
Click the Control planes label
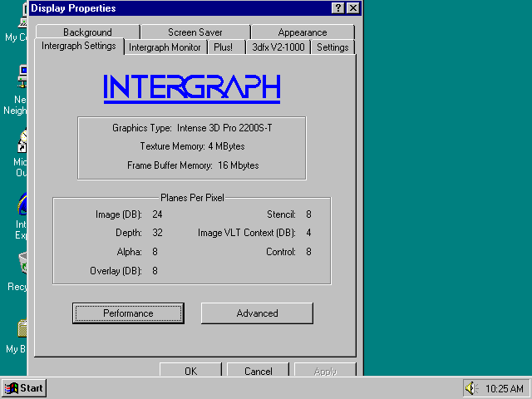(281, 252)
